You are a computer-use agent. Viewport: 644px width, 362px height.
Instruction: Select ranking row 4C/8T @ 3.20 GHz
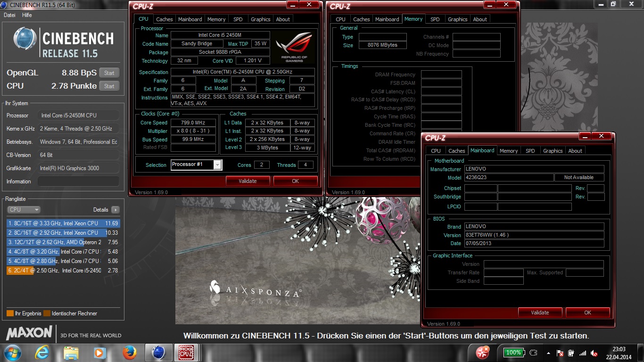point(63,252)
